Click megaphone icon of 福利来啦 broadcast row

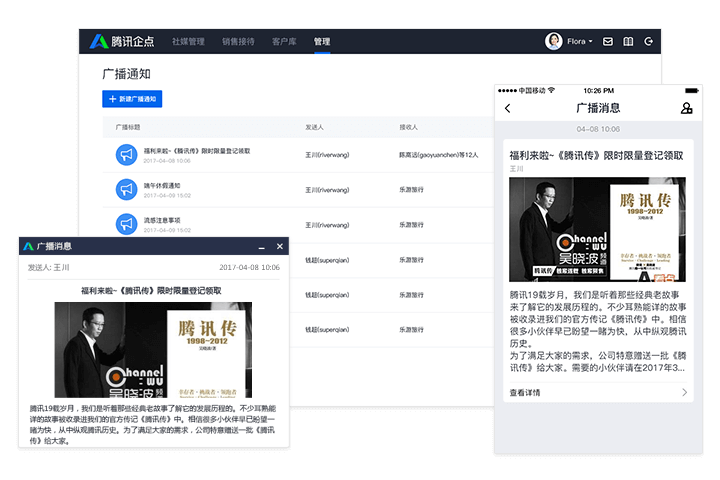(126, 155)
